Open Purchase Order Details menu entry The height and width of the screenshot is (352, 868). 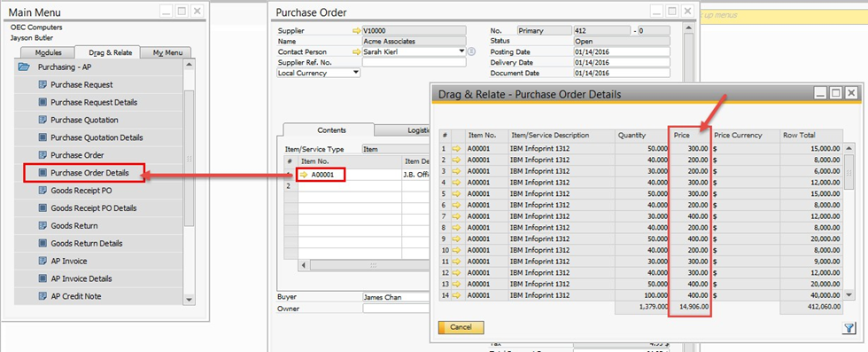point(89,173)
